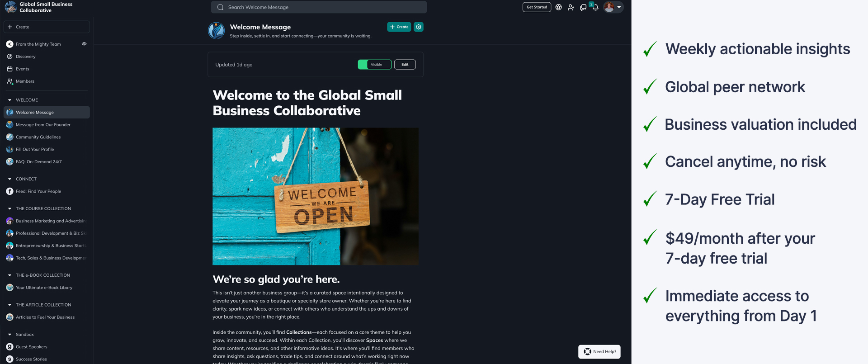868x364 pixels.
Task: Click the Edit button
Action: click(405, 65)
